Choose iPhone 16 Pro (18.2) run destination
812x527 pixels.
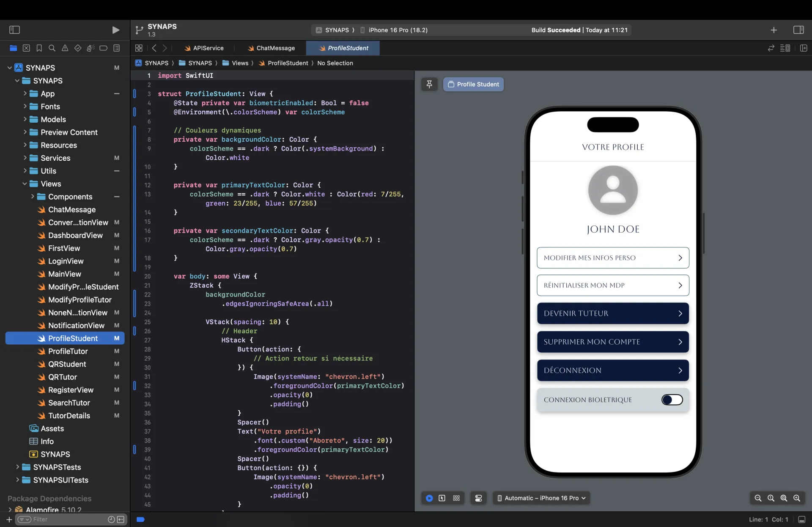[394, 30]
